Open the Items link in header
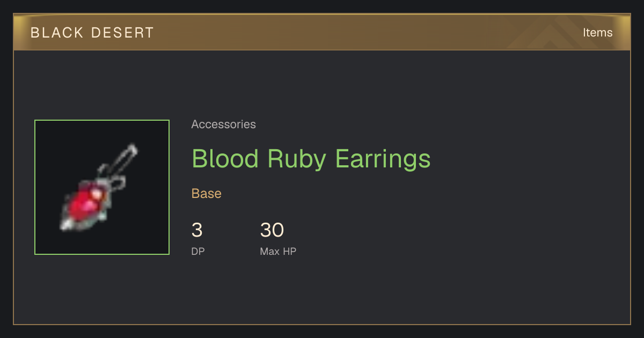Viewport: 644px width, 338px height. click(x=597, y=32)
